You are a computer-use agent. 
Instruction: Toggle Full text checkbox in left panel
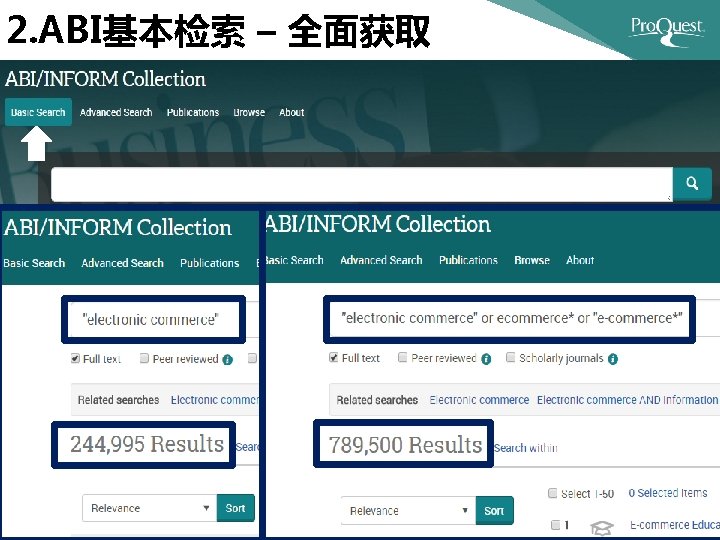pos(75,359)
